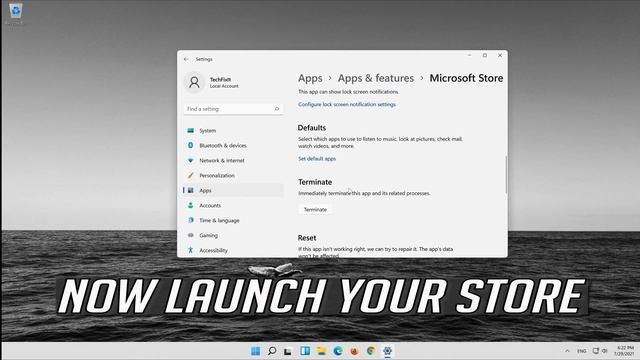This screenshot has height=360, width=640.
Task: Launch Firefox from taskbar
Action: click(x=354, y=351)
